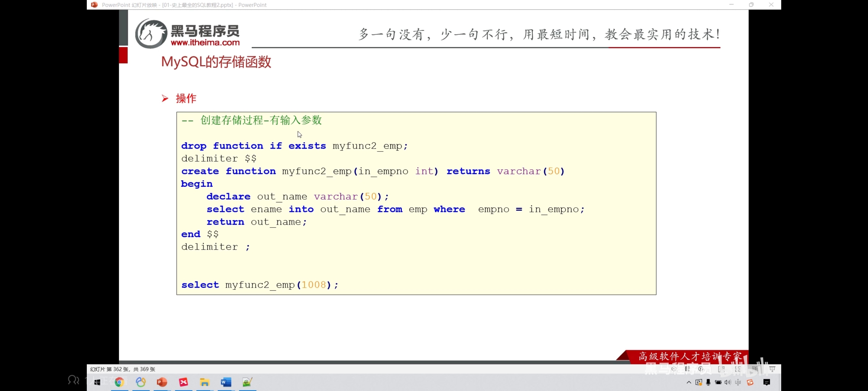
Task: Start Slide Show view icon
Action: (772, 369)
